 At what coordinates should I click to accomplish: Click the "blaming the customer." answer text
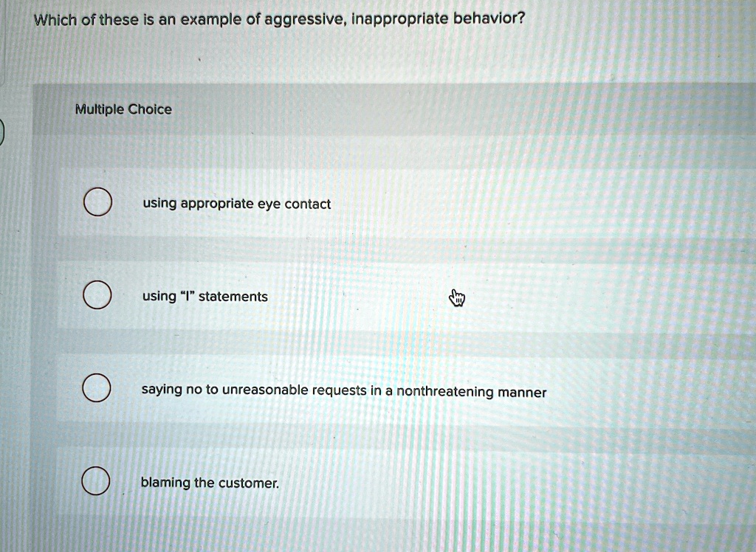(x=210, y=483)
